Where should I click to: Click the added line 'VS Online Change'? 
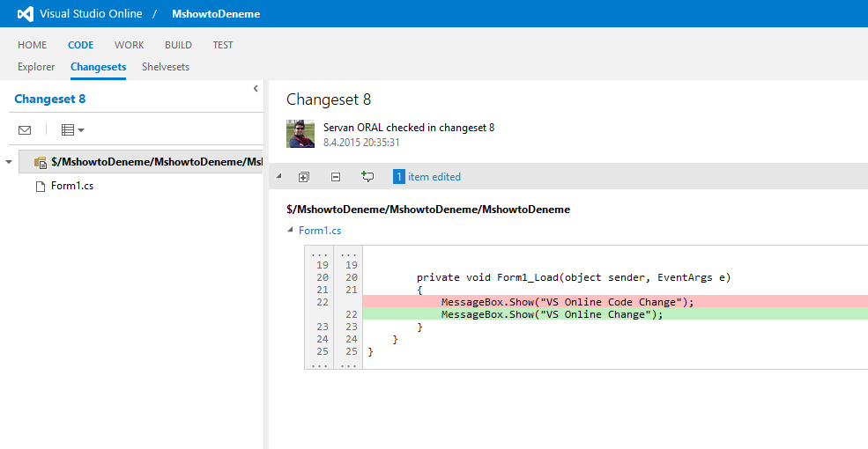615,314
